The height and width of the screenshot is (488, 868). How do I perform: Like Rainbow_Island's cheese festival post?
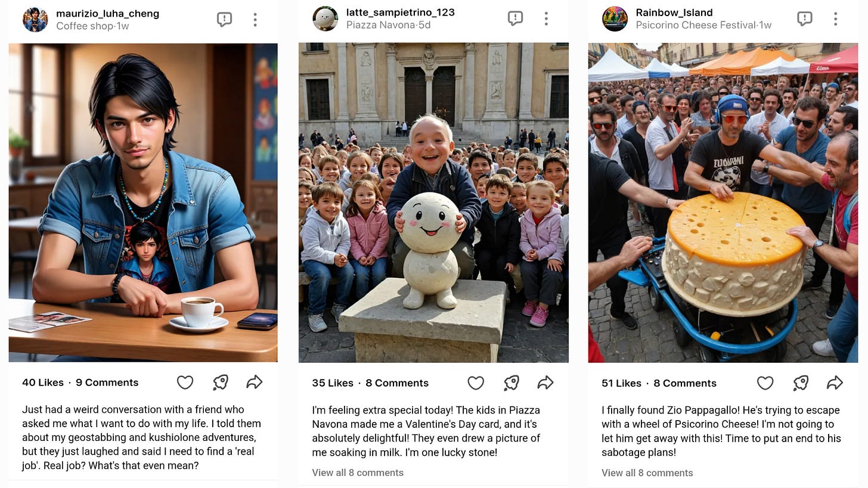tap(765, 383)
